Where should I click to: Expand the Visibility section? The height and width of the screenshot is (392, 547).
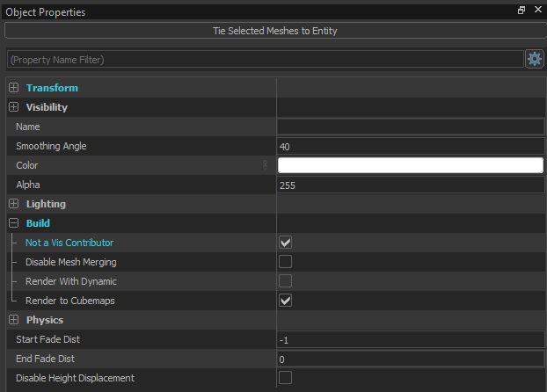[13, 107]
